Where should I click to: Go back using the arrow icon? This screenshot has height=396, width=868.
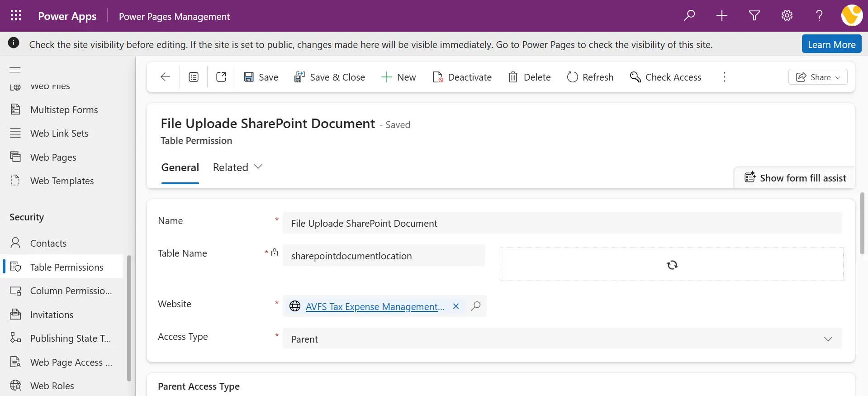coord(166,77)
